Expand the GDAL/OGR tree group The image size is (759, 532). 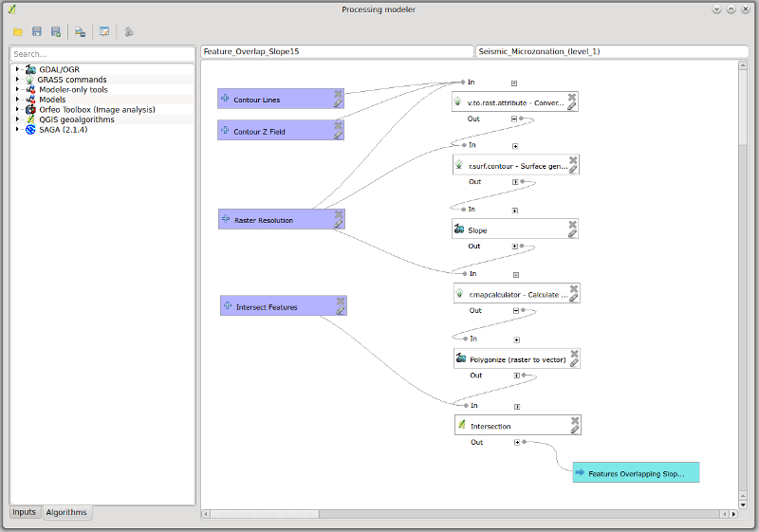coord(17,70)
